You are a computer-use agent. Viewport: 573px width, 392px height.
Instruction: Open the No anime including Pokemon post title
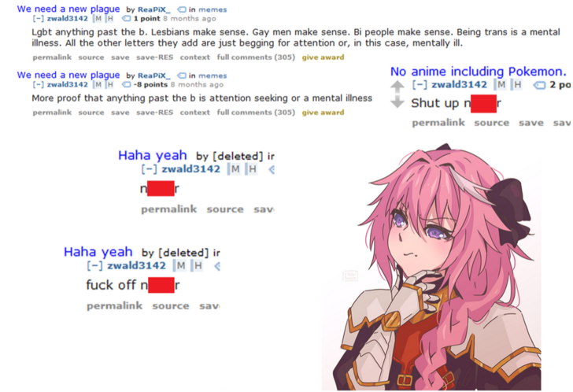(x=479, y=72)
